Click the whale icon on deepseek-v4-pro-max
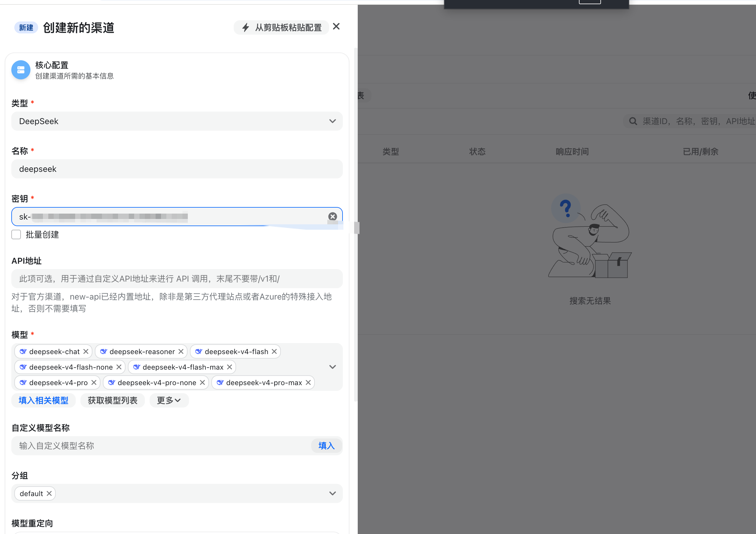The height and width of the screenshot is (534, 756). (x=220, y=382)
